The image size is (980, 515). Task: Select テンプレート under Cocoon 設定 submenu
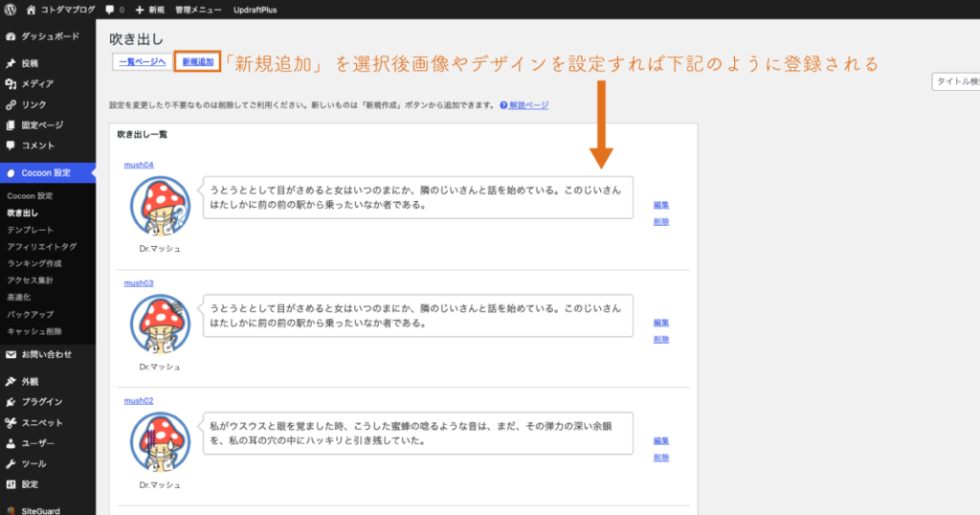click(30, 230)
